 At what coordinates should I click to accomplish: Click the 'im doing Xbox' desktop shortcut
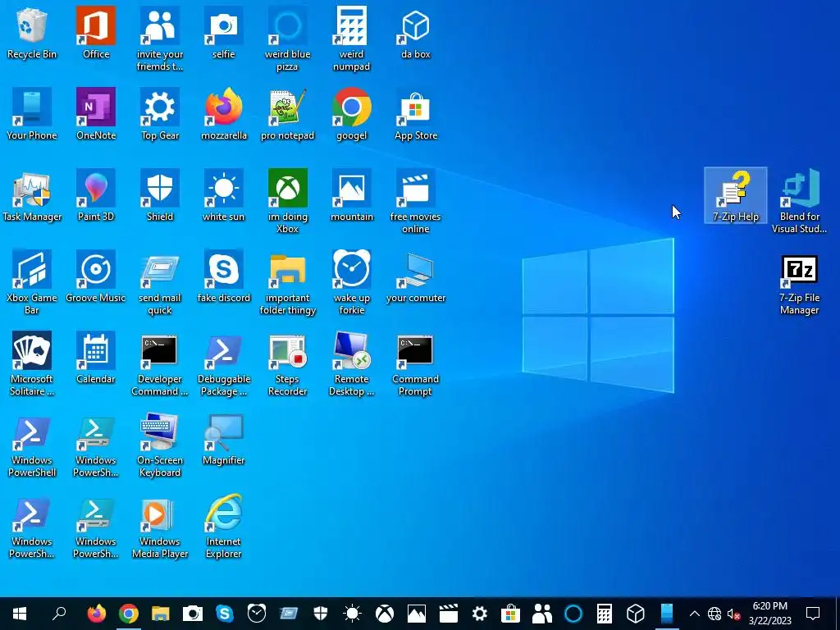288,202
